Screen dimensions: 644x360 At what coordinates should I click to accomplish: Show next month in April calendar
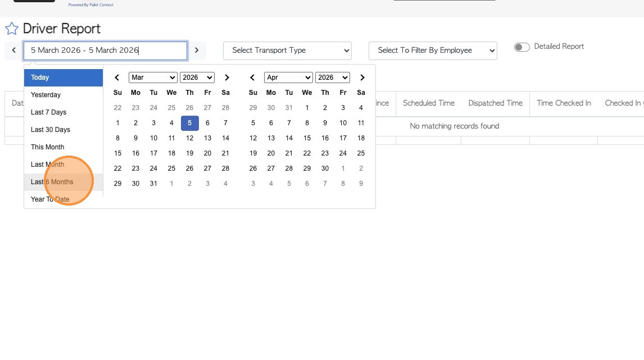362,78
